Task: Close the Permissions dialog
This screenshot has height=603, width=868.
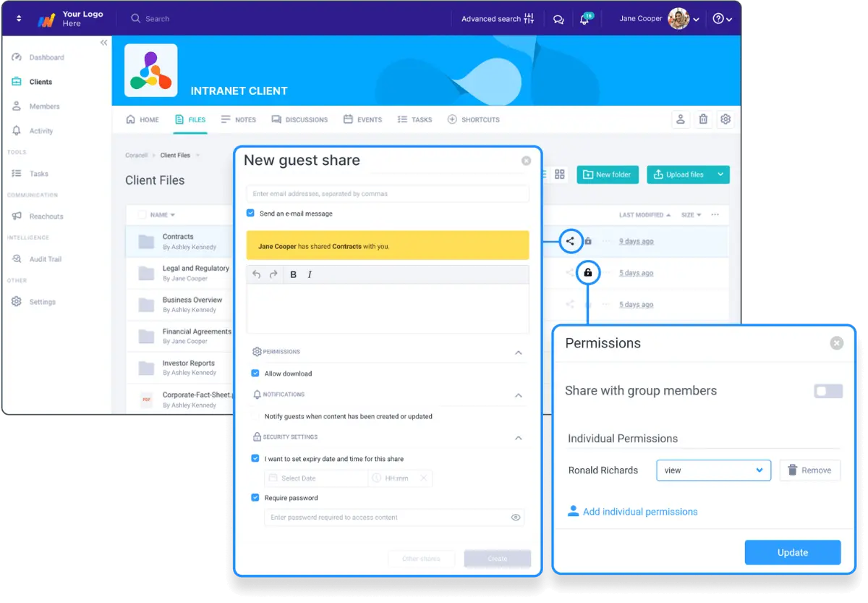Action: [x=837, y=343]
